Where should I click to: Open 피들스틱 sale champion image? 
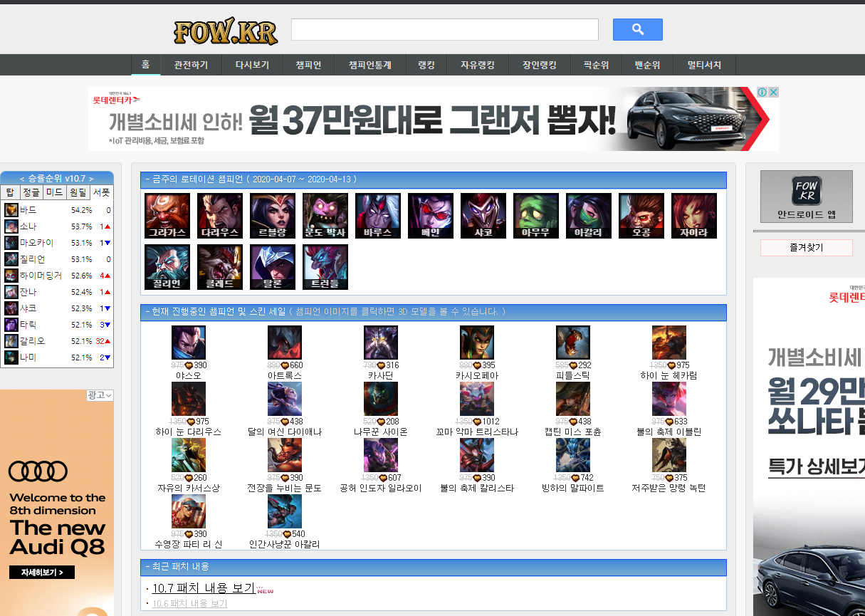tap(573, 343)
